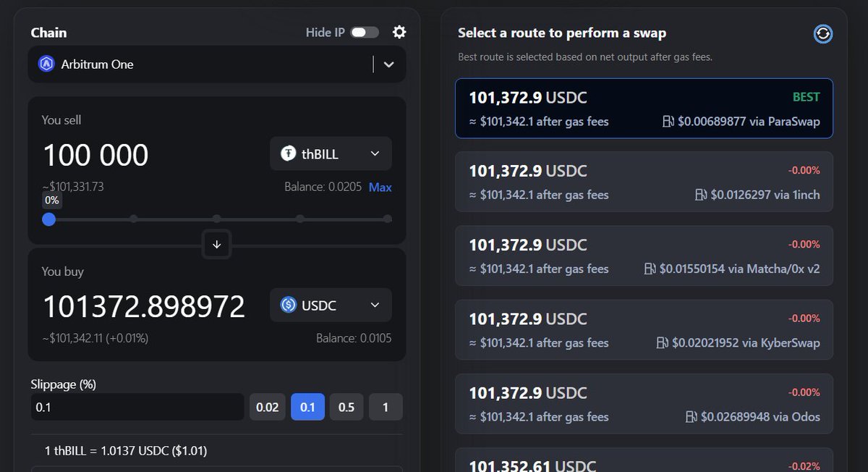Open the thBILL token selector
Viewport: 868px width, 472px height.
point(331,153)
